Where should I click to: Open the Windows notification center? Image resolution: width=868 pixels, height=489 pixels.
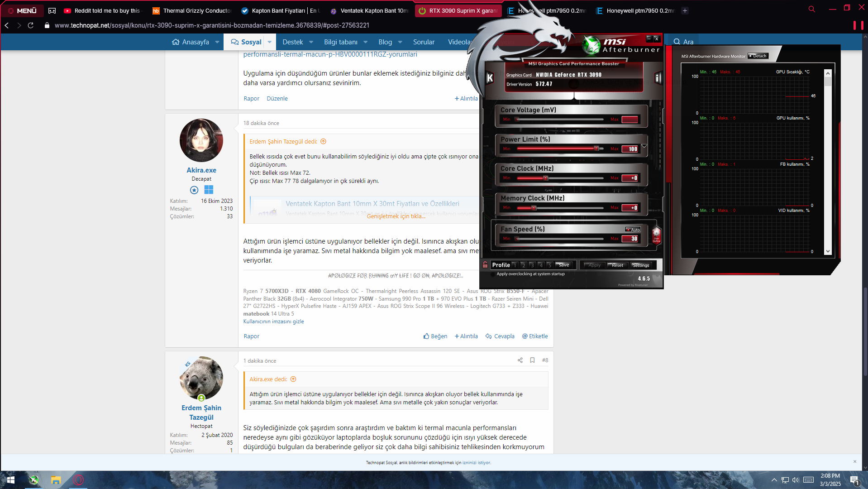point(854,480)
